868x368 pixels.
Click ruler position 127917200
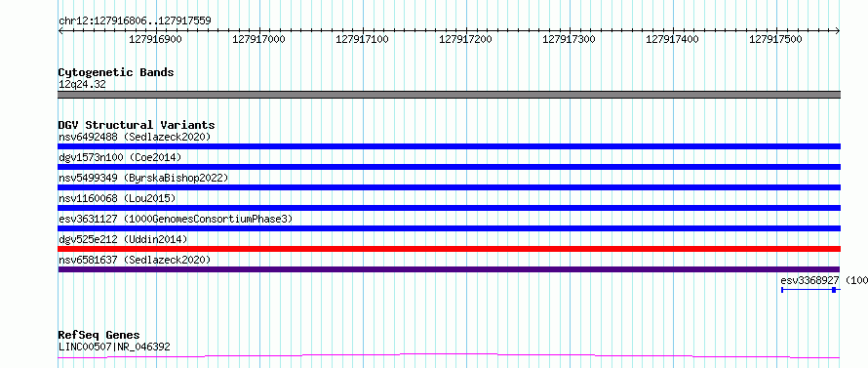coord(465,39)
